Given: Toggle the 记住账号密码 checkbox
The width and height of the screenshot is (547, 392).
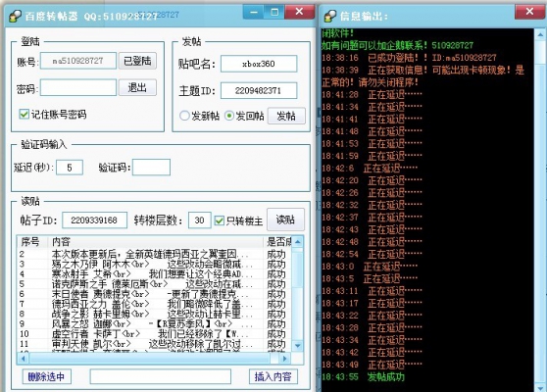Looking at the screenshot, I should 25,114.
